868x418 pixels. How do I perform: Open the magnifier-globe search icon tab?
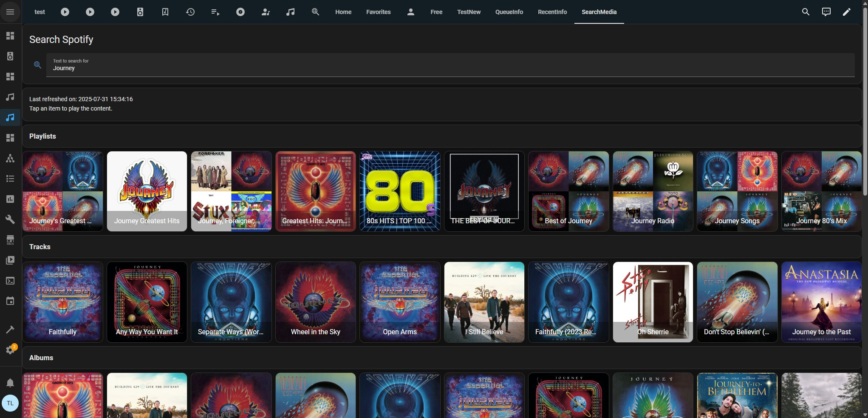coord(315,12)
